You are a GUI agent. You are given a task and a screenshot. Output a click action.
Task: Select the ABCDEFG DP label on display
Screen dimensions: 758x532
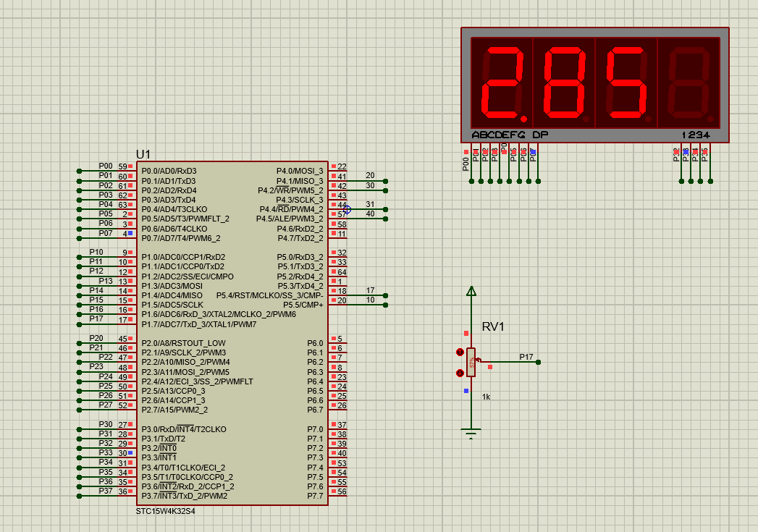tap(510, 135)
